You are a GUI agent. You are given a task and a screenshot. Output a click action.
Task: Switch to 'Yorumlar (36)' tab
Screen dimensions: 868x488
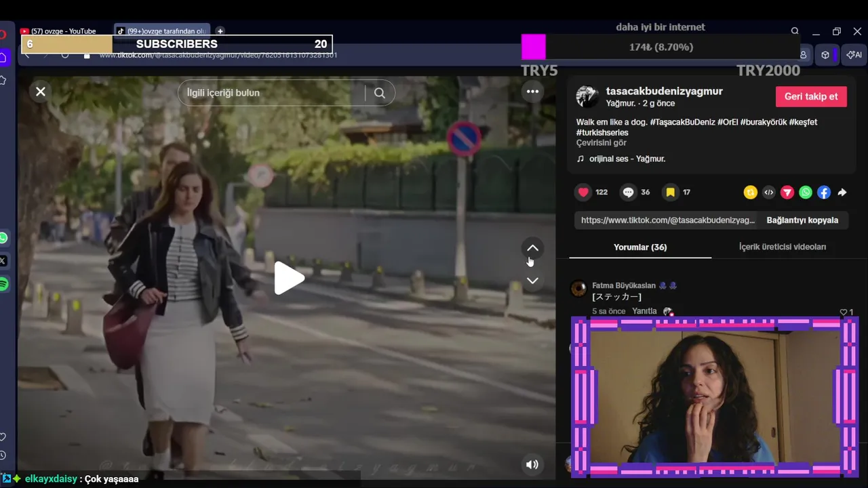coord(640,247)
